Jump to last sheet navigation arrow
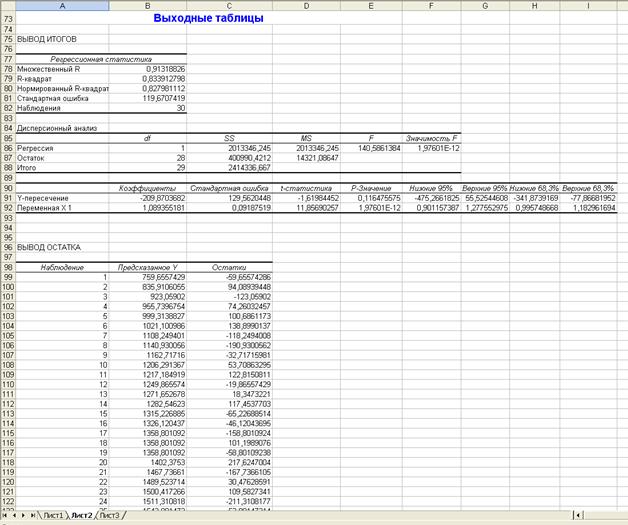The height and width of the screenshot is (525, 628). [x=32, y=516]
